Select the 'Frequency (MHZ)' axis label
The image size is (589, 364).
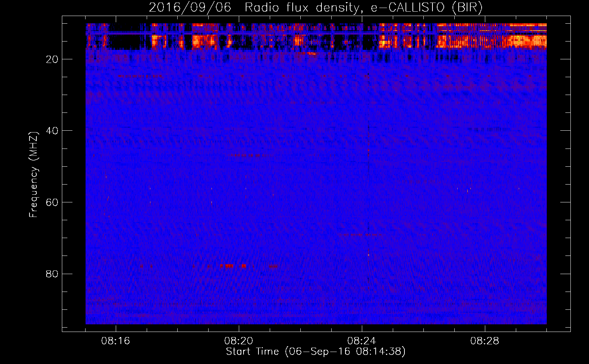click(x=33, y=174)
